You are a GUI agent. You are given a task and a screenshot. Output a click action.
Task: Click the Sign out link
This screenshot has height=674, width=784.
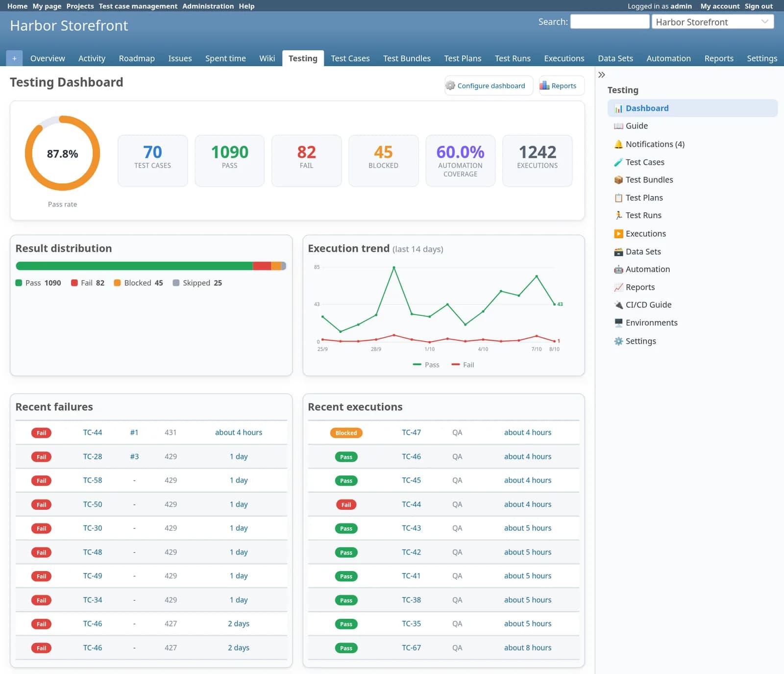[759, 6]
